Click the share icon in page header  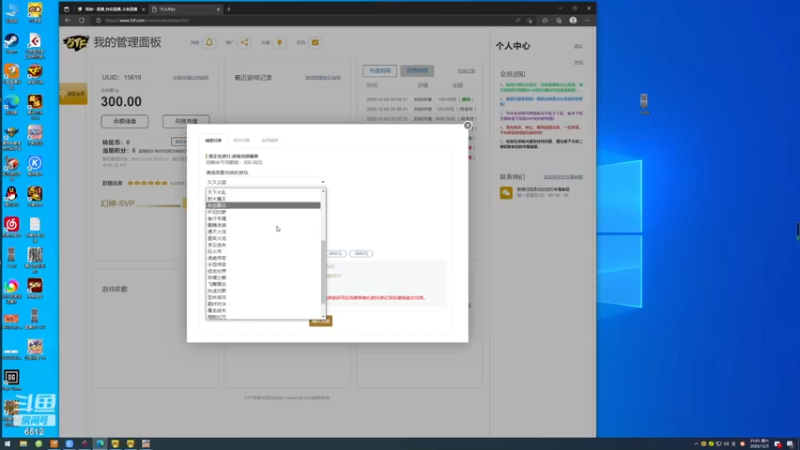tap(244, 42)
